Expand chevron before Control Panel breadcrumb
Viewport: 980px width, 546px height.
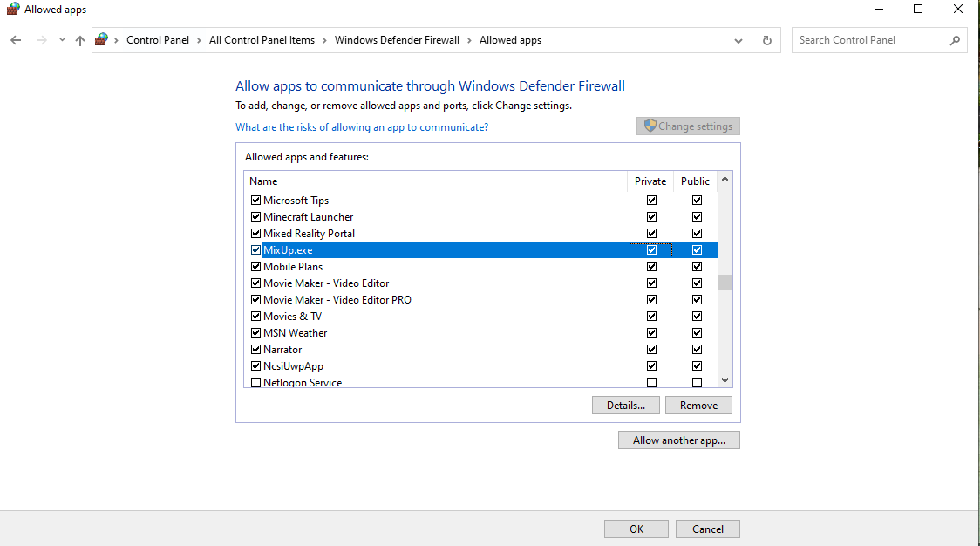coord(116,41)
